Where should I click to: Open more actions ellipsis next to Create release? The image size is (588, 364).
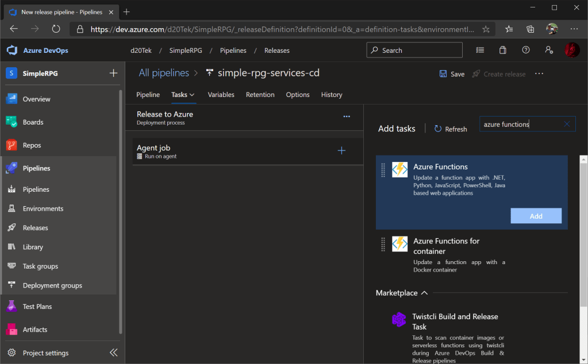pyautogui.click(x=539, y=73)
